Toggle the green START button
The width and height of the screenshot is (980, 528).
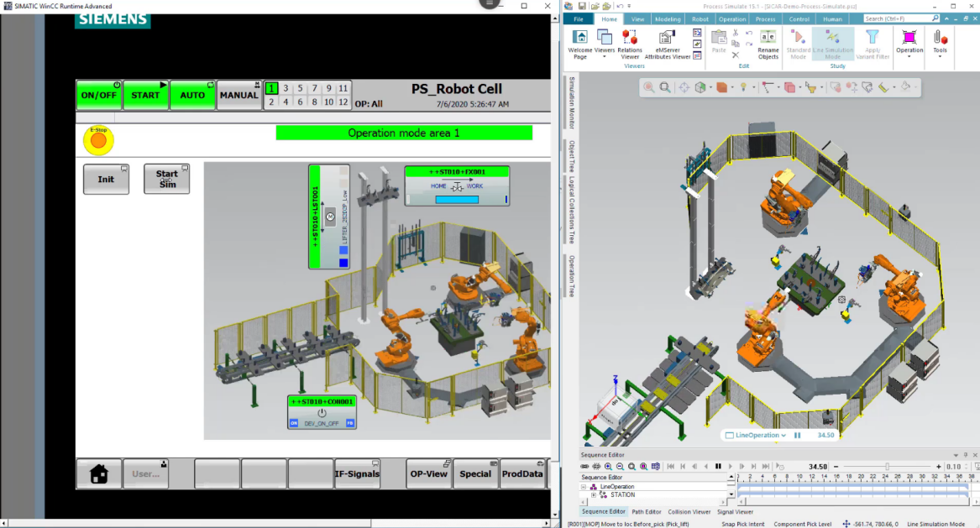[145, 95]
